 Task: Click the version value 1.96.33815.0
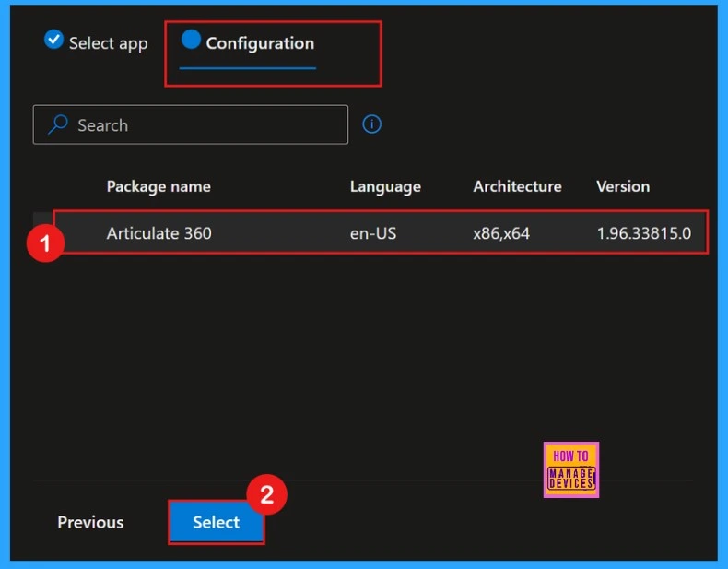(644, 233)
